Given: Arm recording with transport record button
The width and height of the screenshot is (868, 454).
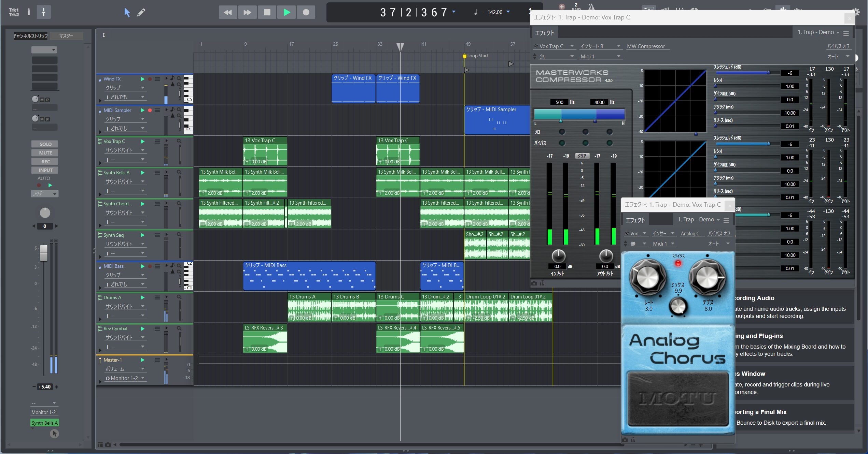Looking at the screenshot, I should pos(306,13).
